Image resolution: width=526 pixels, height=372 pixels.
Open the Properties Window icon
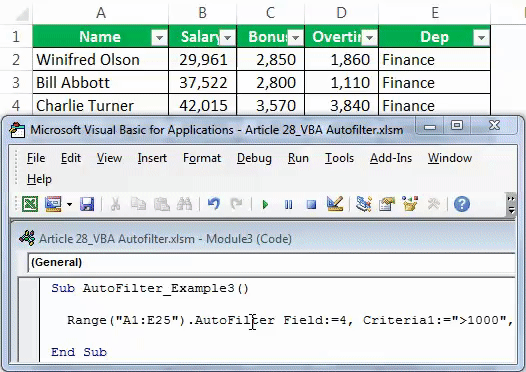tap(387, 204)
